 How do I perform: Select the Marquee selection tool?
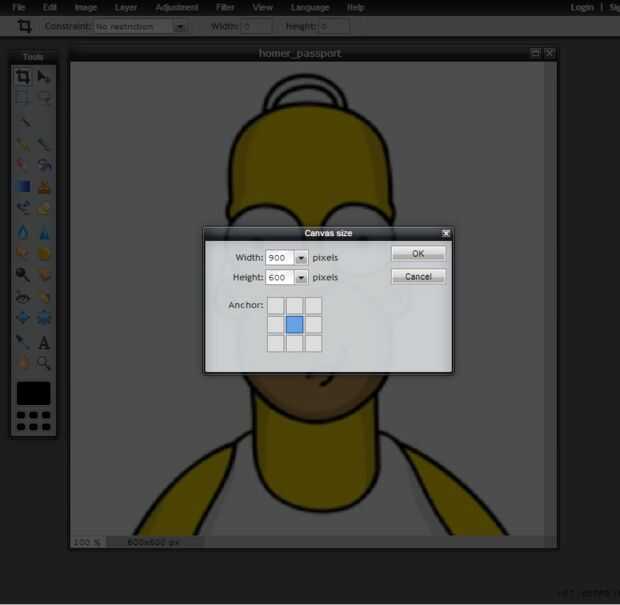pyautogui.click(x=23, y=98)
